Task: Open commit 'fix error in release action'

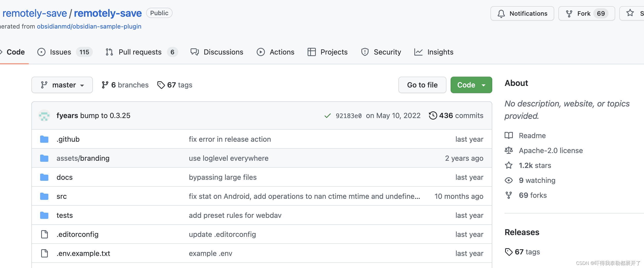Action: [x=230, y=139]
